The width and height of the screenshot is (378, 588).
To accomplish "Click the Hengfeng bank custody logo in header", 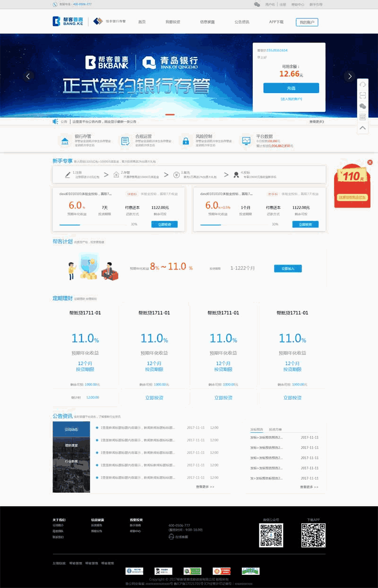I will (109, 21).
